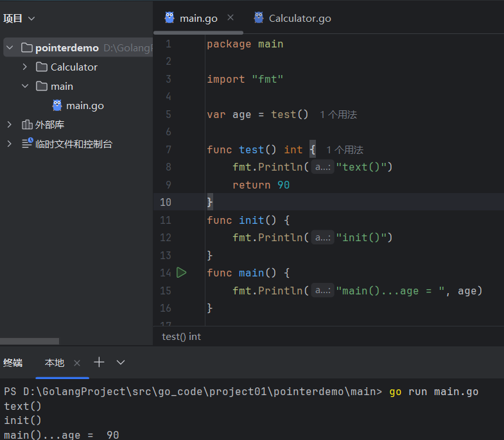The height and width of the screenshot is (440, 504).
Task: Open terminal options dropdown arrow
Action: (121, 362)
